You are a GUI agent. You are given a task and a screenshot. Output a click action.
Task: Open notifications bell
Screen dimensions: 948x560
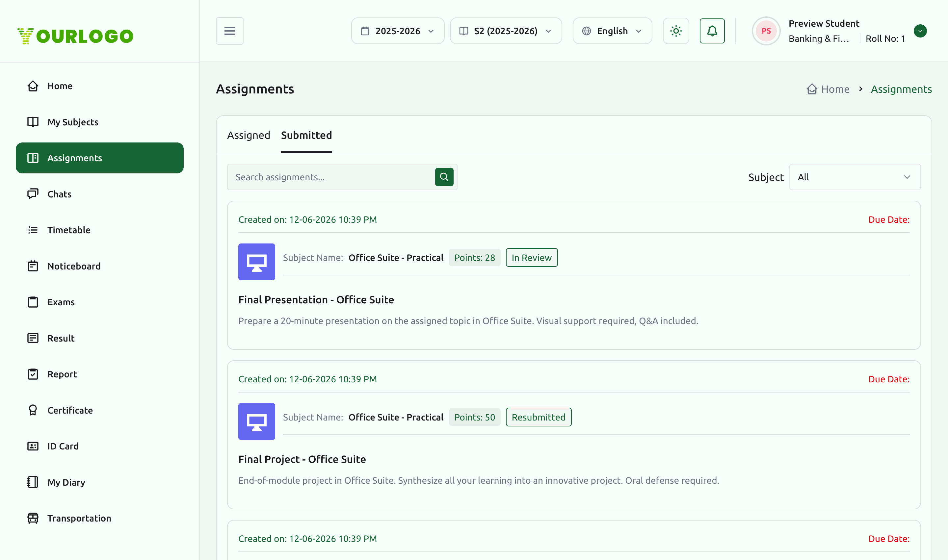click(x=712, y=31)
